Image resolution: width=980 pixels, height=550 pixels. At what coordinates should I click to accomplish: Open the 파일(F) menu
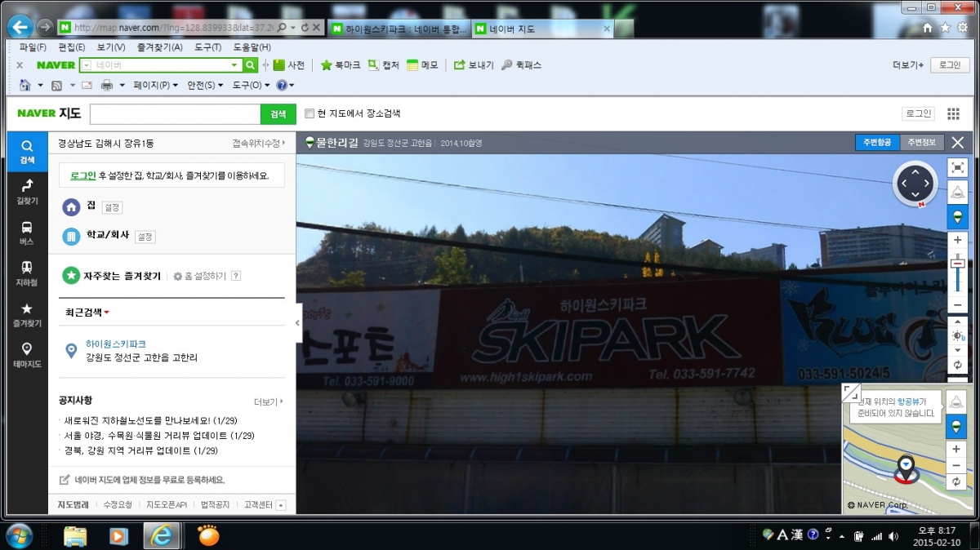33,47
